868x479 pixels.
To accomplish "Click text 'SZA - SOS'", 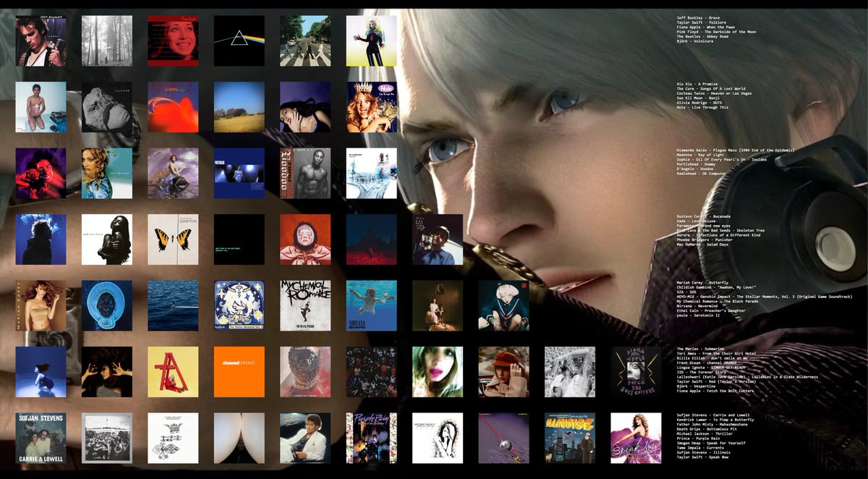I will click(686, 292).
